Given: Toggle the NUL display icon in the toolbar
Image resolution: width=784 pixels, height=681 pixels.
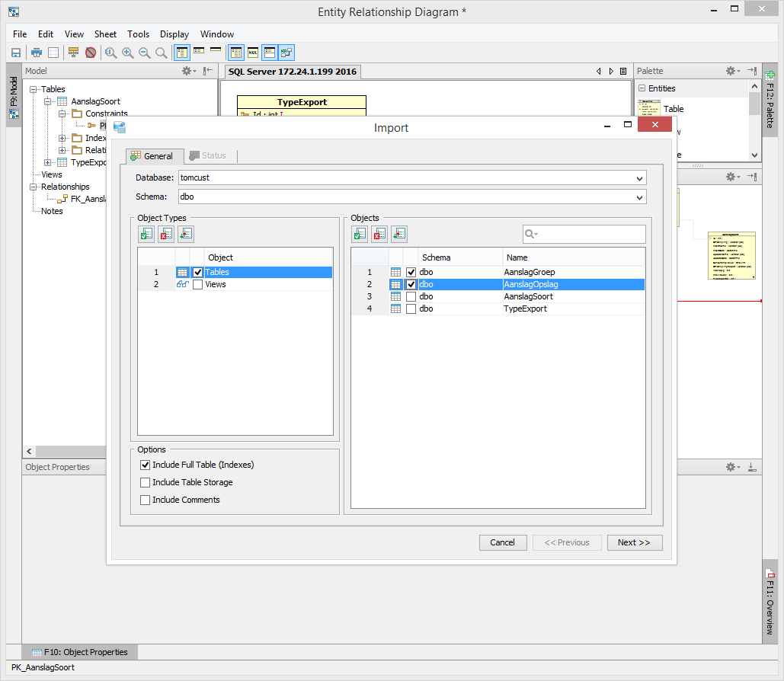Looking at the screenshot, I should 253,53.
